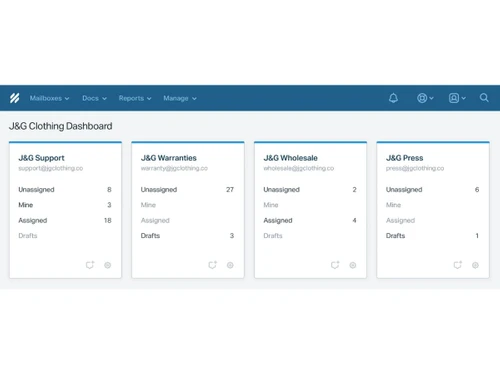Open the notifications bell

[393, 98]
